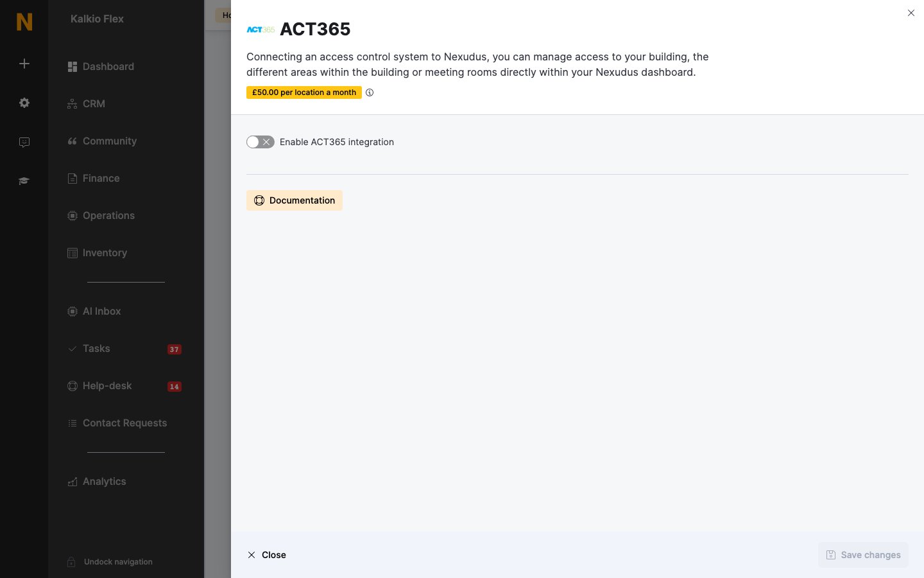Click Save changes button
Screen dimensions: 924x578
[x=863, y=555]
